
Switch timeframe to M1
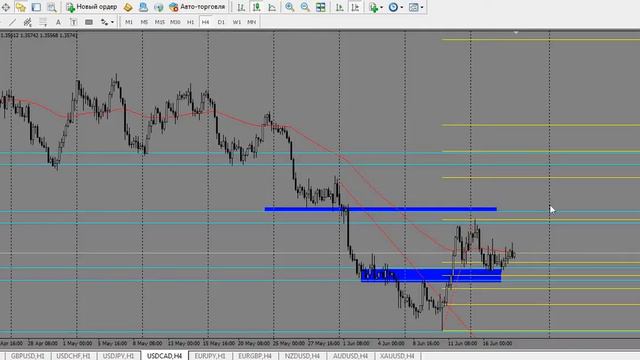pos(129,22)
